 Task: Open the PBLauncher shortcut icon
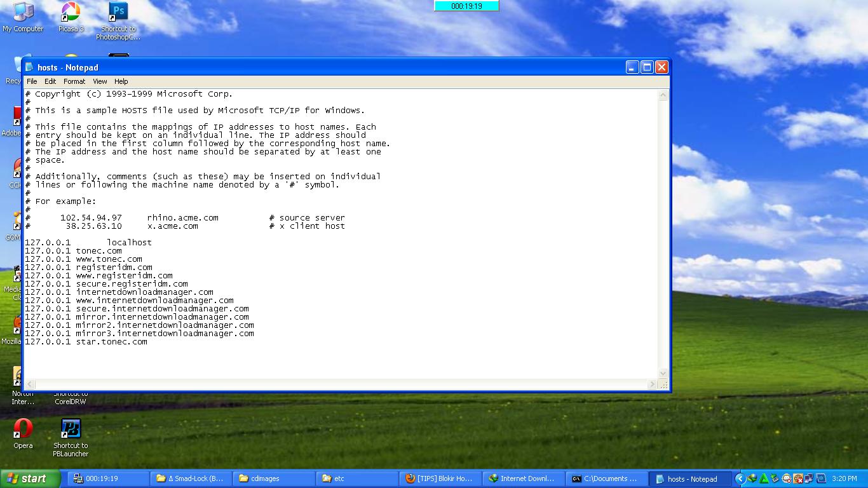[x=71, y=438]
